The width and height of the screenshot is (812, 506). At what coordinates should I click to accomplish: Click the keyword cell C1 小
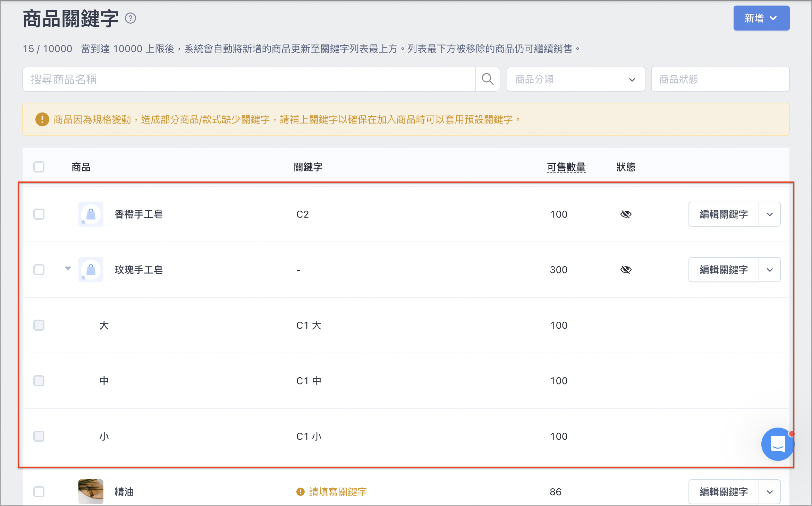click(x=309, y=436)
